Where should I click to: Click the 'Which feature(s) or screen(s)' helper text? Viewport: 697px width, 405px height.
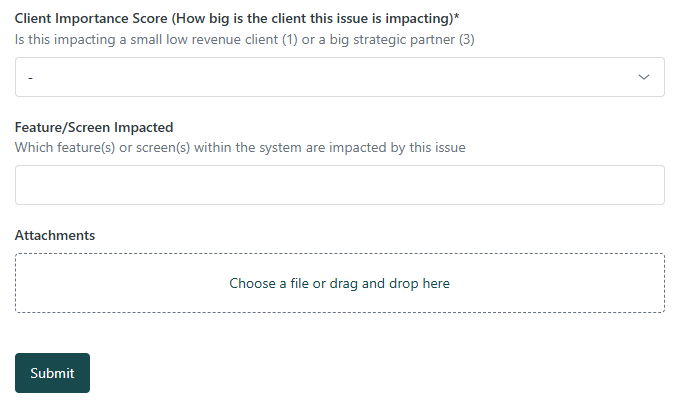(240, 148)
